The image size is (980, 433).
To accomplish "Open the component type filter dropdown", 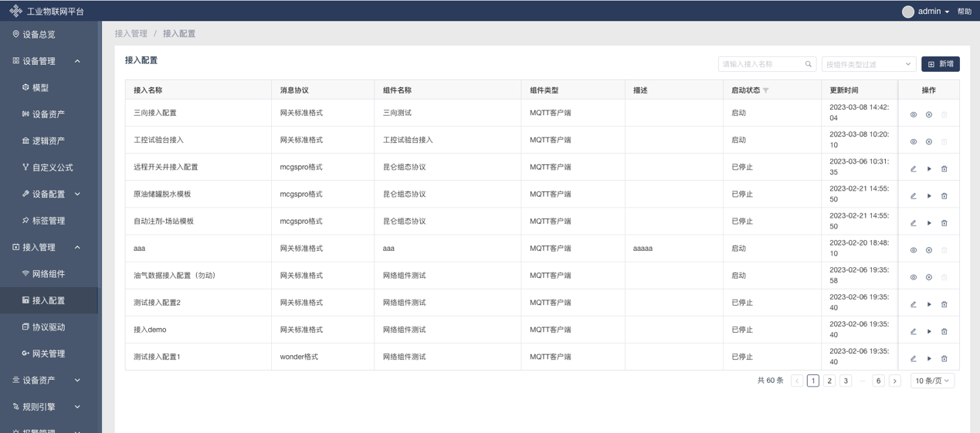I will pos(868,64).
